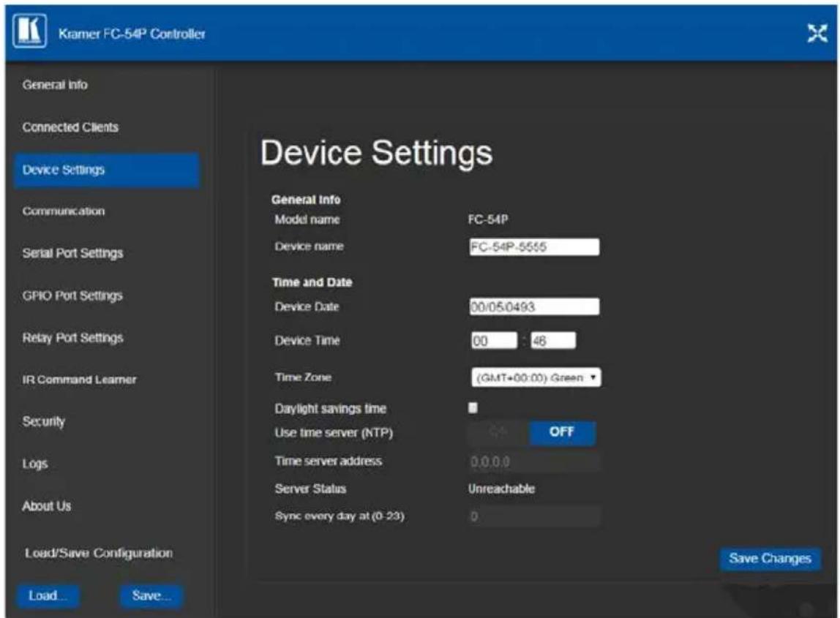Click the Save Changes button
The height and width of the screenshot is (618, 840).
click(770, 559)
